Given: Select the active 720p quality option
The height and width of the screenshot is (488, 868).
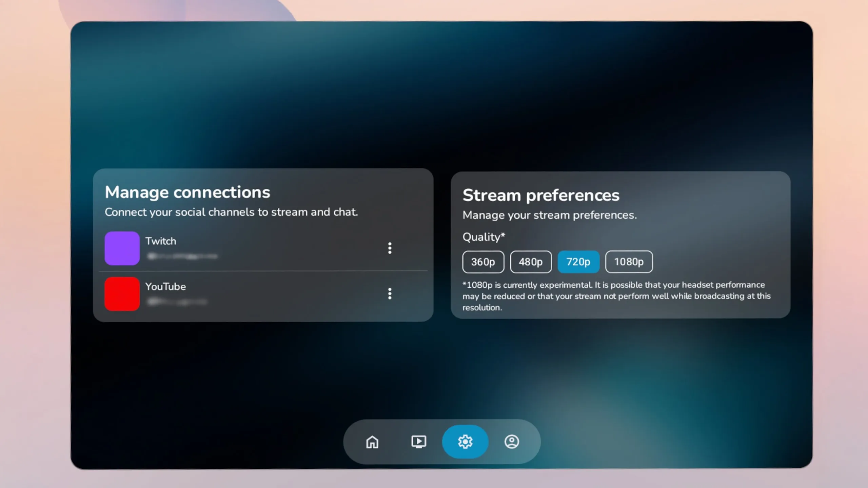Looking at the screenshot, I should tap(578, 262).
